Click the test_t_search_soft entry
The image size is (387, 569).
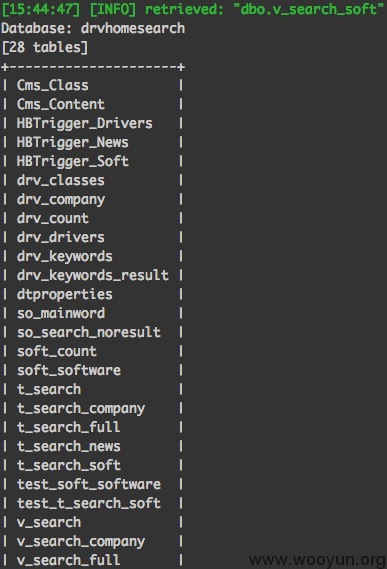pos(89,503)
